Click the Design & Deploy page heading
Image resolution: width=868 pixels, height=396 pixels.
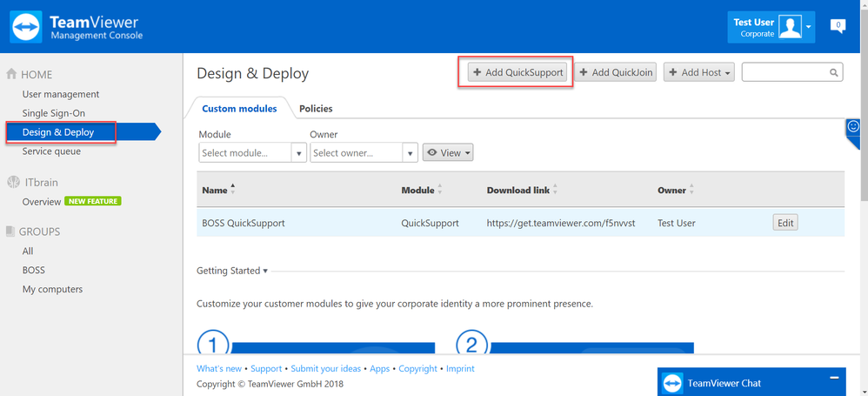click(x=252, y=74)
